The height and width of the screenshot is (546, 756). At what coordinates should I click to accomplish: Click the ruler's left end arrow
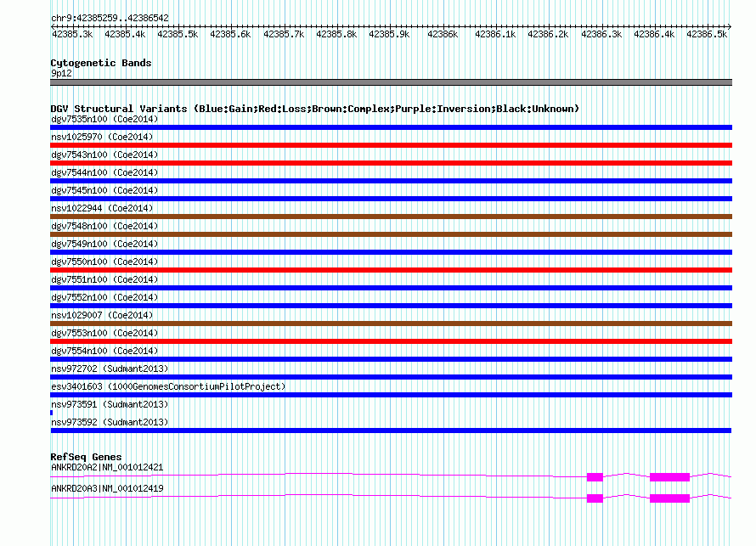[x=53, y=26]
